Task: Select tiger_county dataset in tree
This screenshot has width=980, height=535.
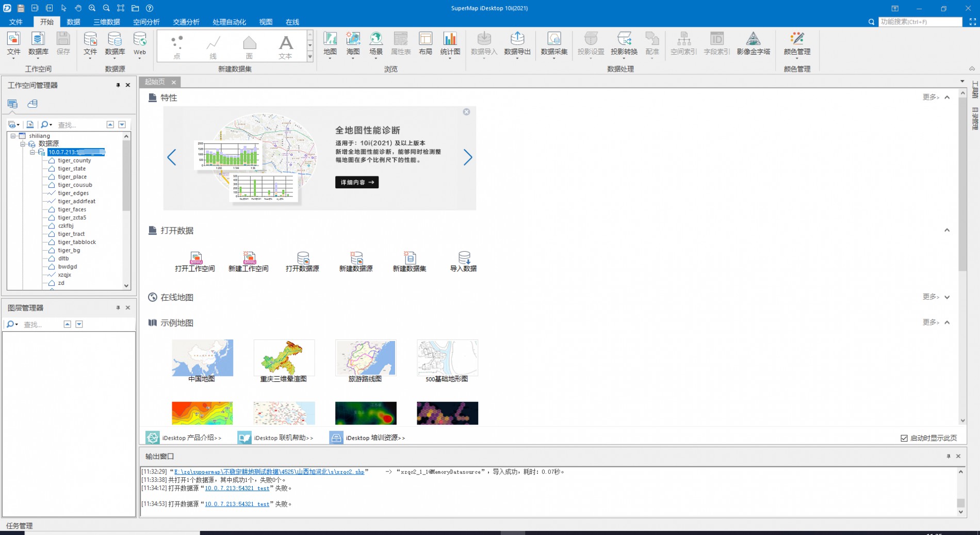Action: click(x=74, y=160)
